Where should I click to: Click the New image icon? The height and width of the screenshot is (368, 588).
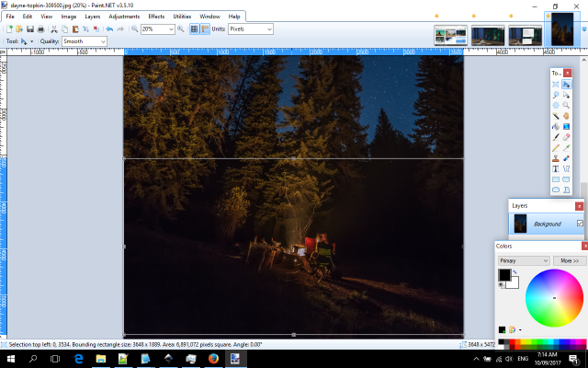coord(9,29)
